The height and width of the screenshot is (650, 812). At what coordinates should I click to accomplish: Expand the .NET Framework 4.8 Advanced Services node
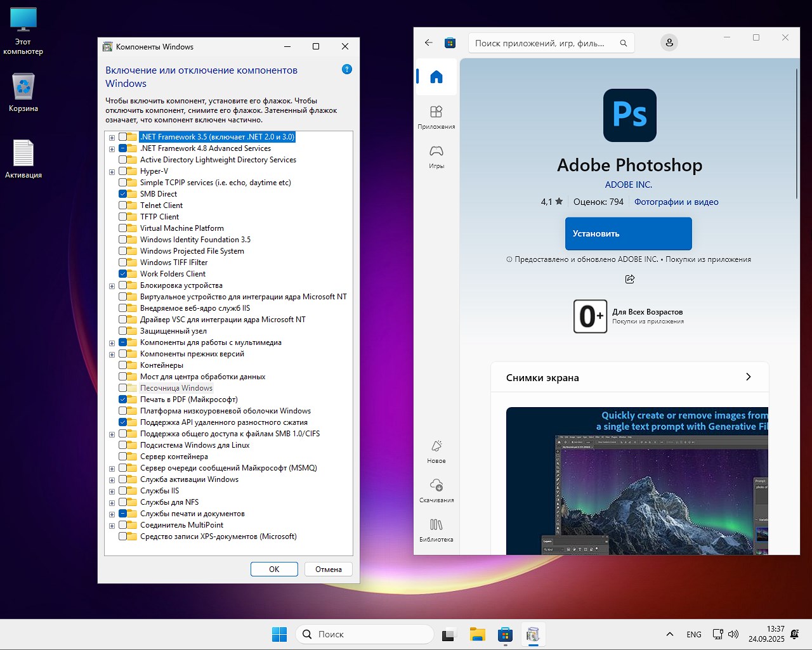(x=112, y=149)
